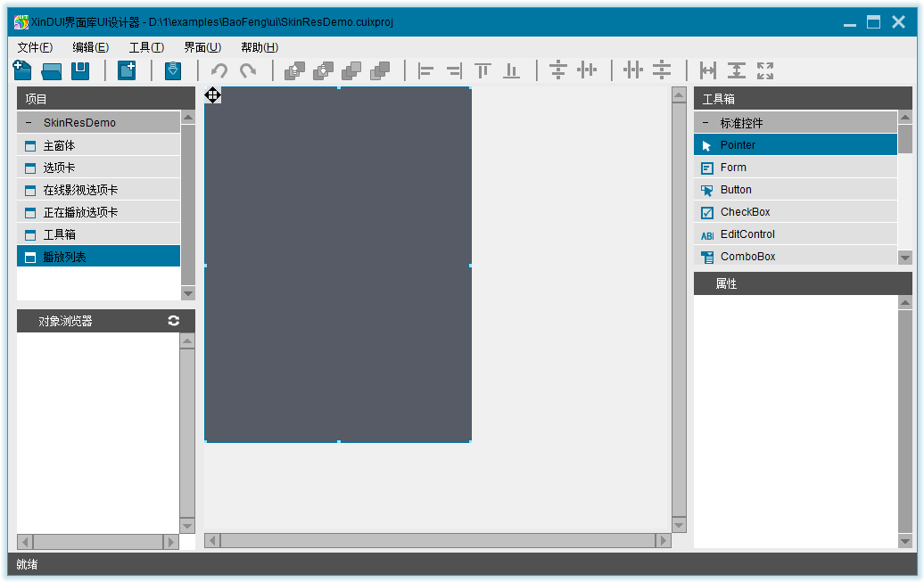Click the object browser scroll-left arrow

coord(25,542)
